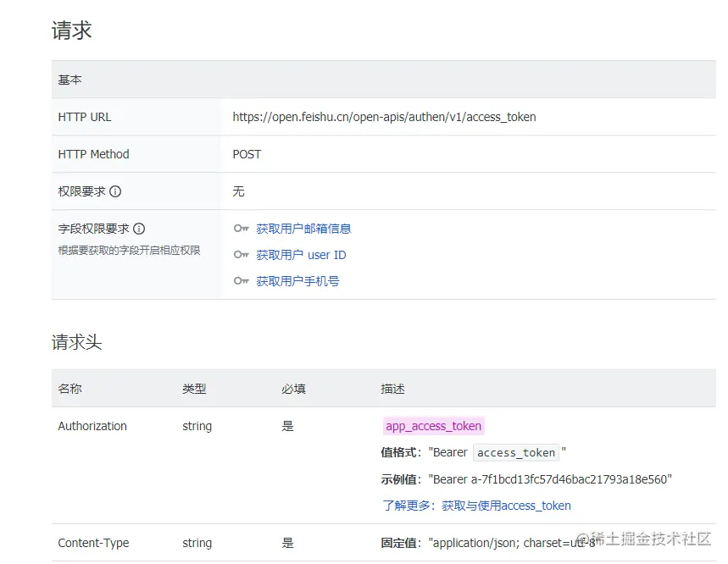728x564 pixels.
Task: Click the key icon beside 获取用户手机号
Action: (x=242, y=281)
